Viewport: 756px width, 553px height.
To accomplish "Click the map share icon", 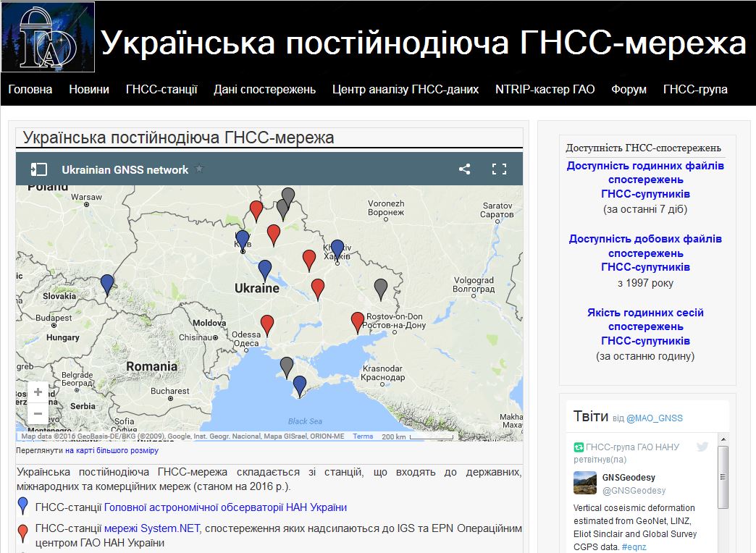I will click(x=464, y=169).
